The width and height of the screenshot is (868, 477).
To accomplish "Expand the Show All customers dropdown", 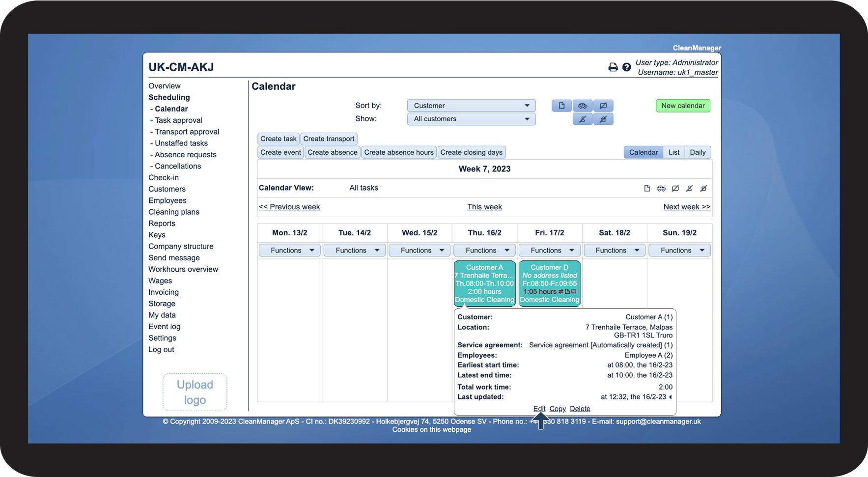I will 471,119.
